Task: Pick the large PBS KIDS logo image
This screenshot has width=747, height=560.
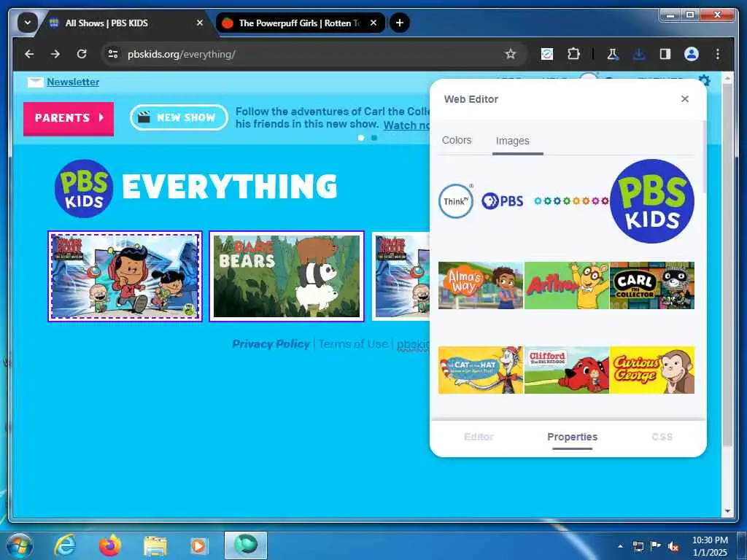Action: coord(651,201)
